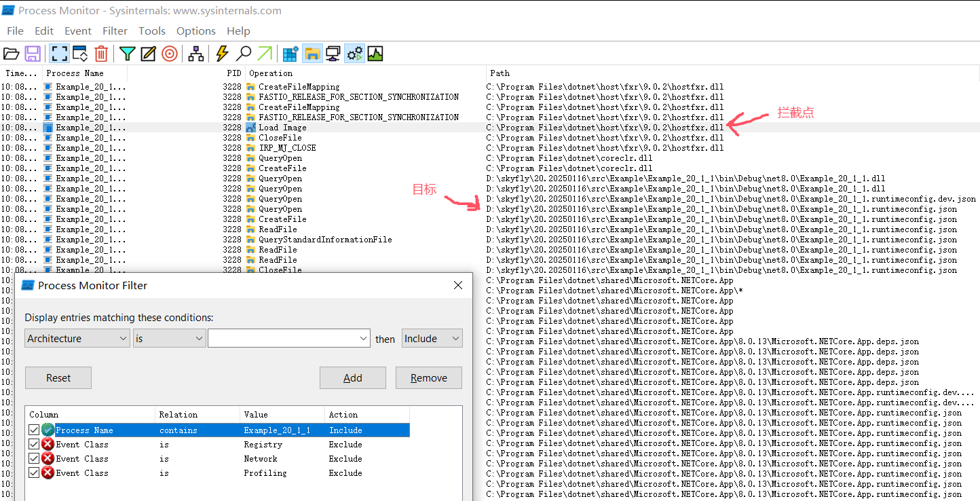Click the empty filter value input field
Viewport: 980px width, 501px height.
pyautogui.click(x=288, y=337)
